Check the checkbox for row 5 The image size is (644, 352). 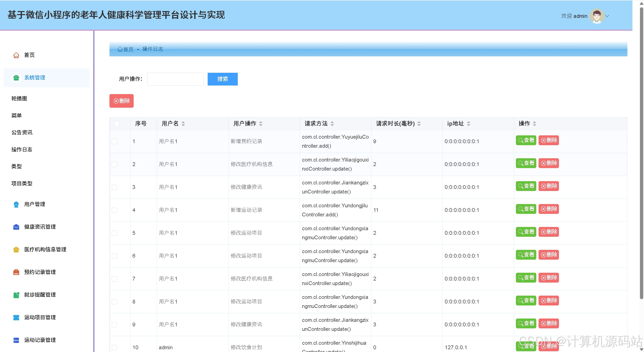coord(115,233)
